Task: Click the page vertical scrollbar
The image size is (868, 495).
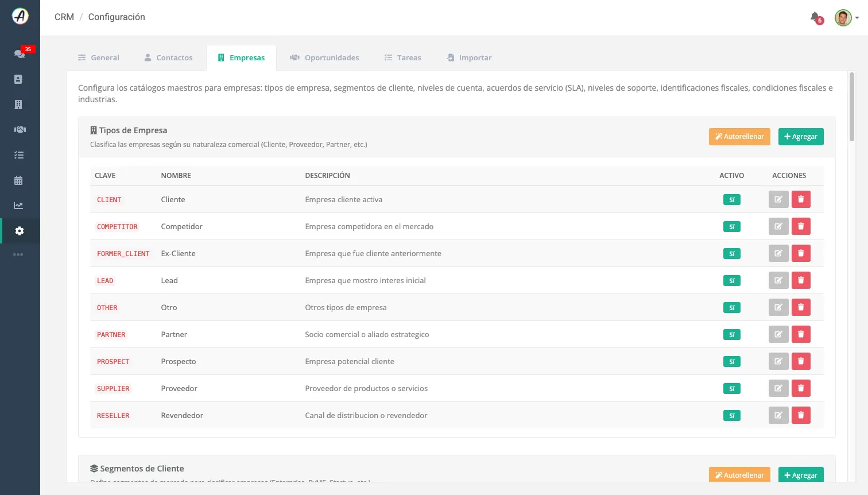Action: (852, 107)
